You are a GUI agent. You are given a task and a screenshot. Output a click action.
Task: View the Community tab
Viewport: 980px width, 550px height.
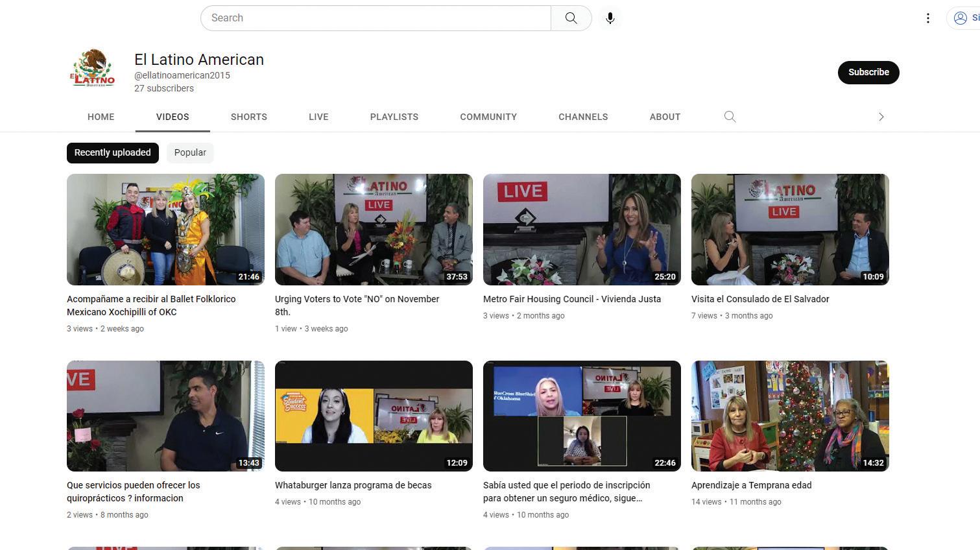coord(488,117)
